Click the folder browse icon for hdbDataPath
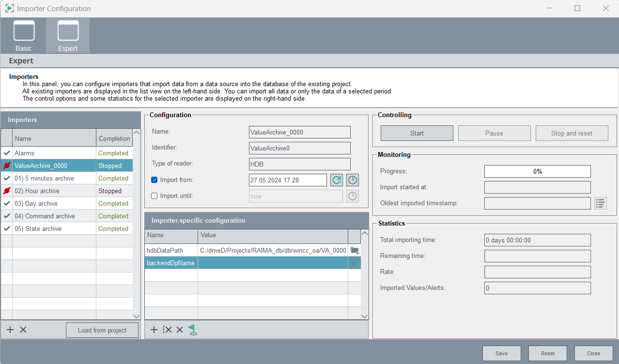 [355, 250]
